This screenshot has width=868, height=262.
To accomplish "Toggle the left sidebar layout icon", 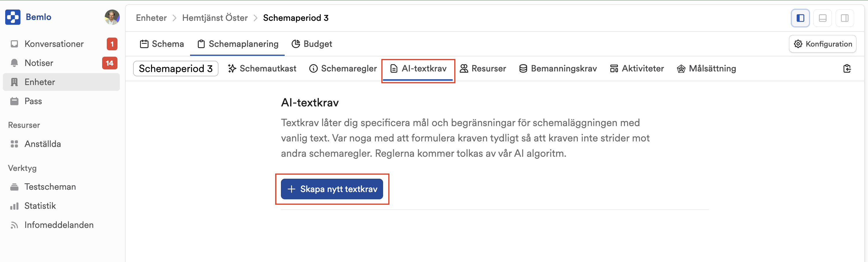I will click(x=800, y=18).
